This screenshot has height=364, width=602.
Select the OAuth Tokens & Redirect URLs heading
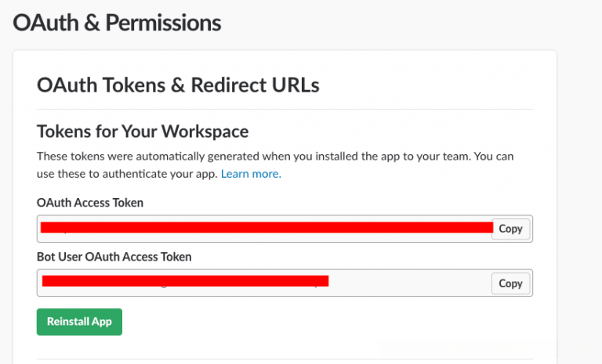(178, 85)
